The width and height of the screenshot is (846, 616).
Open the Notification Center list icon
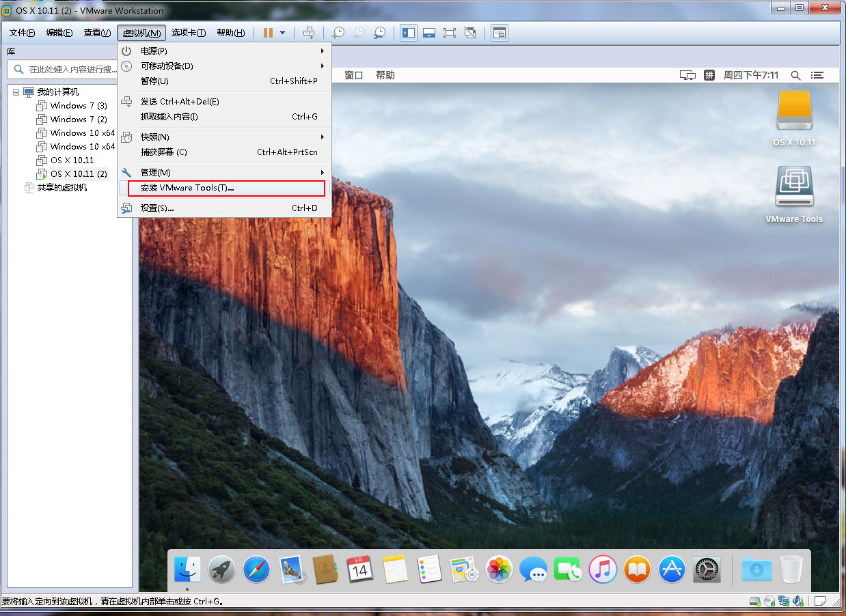click(x=817, y=75)
